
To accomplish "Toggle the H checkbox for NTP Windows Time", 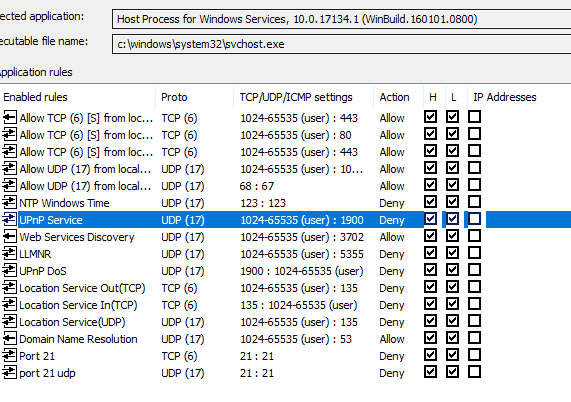I will (x=430, y=202).
